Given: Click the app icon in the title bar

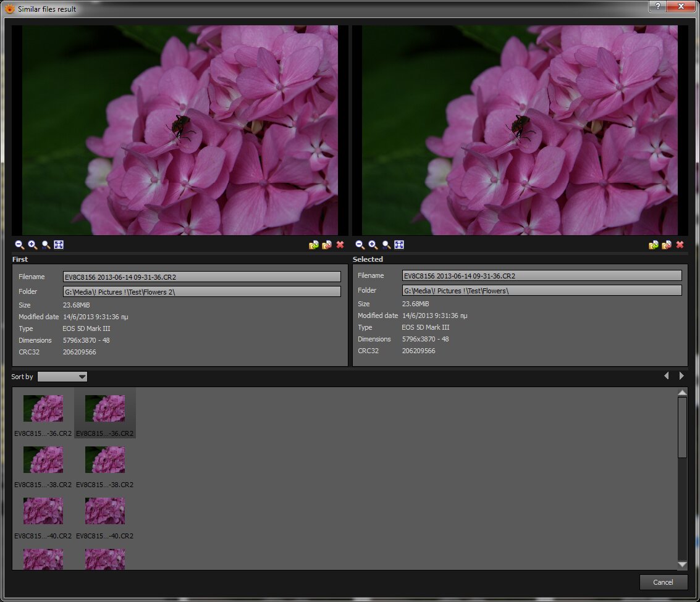Looking at the screenshot, I should pyautogui.click(x=9, y=9).
